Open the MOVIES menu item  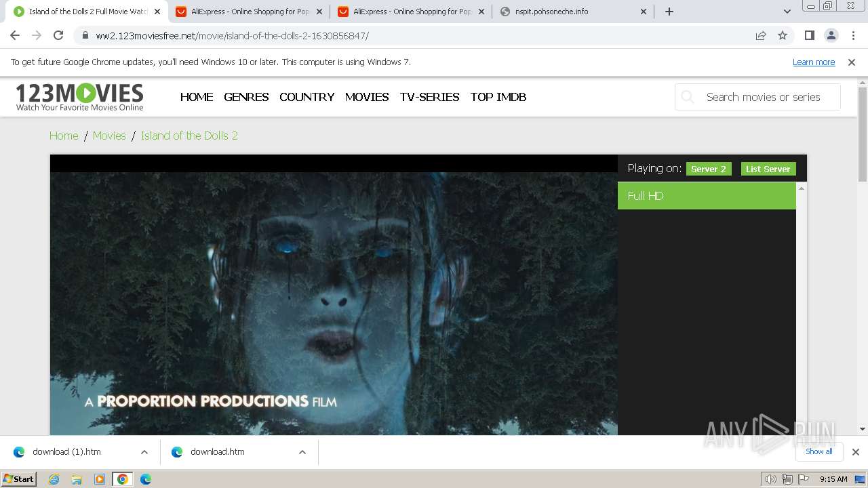(x=367, y=97)
